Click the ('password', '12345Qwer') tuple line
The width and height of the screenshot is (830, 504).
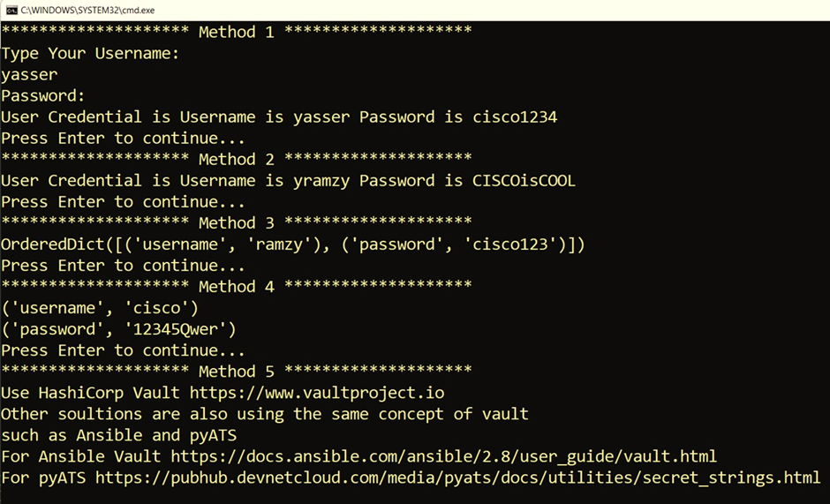pyautogui.click(x=118, y=328)
